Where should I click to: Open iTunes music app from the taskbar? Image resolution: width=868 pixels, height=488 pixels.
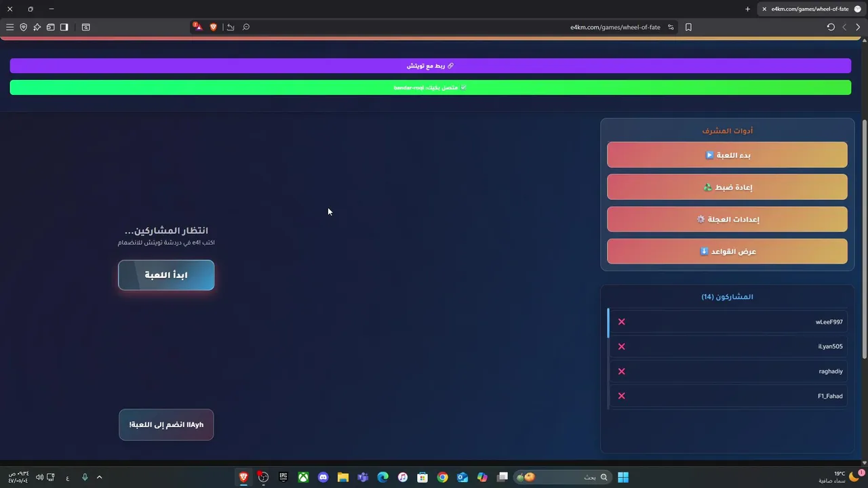click(x=403, y=477)
